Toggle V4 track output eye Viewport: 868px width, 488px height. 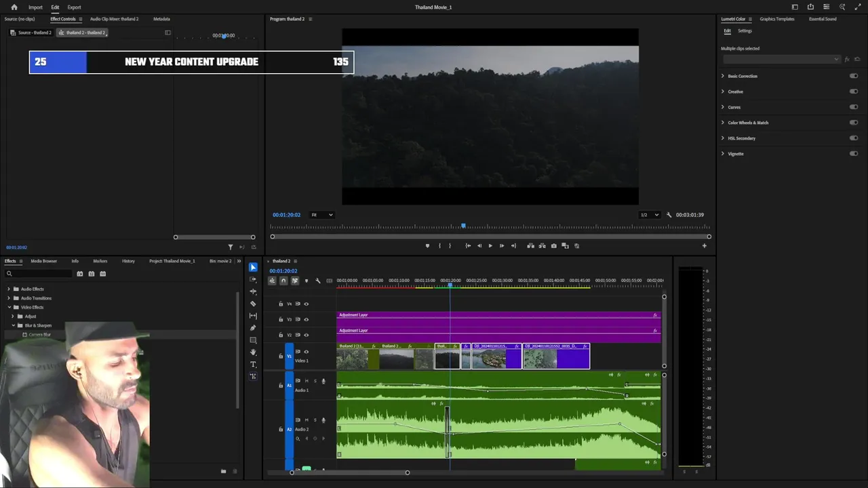click(x=306, y=304)
